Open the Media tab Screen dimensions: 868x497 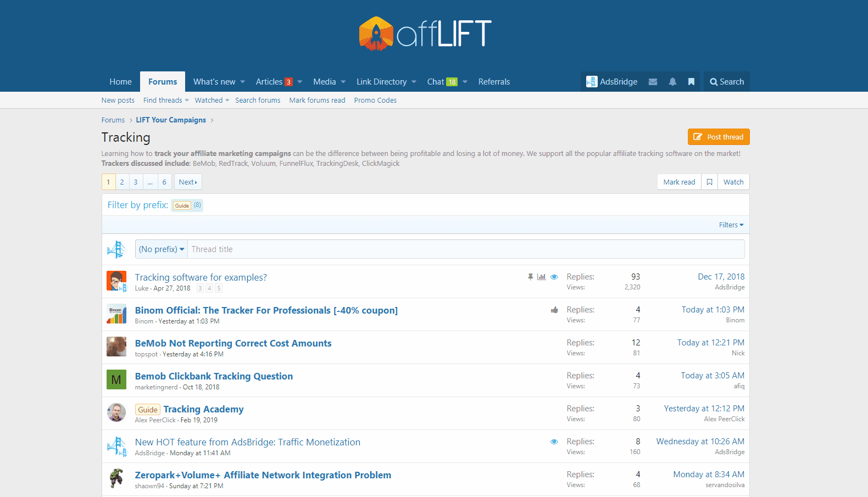325,82
